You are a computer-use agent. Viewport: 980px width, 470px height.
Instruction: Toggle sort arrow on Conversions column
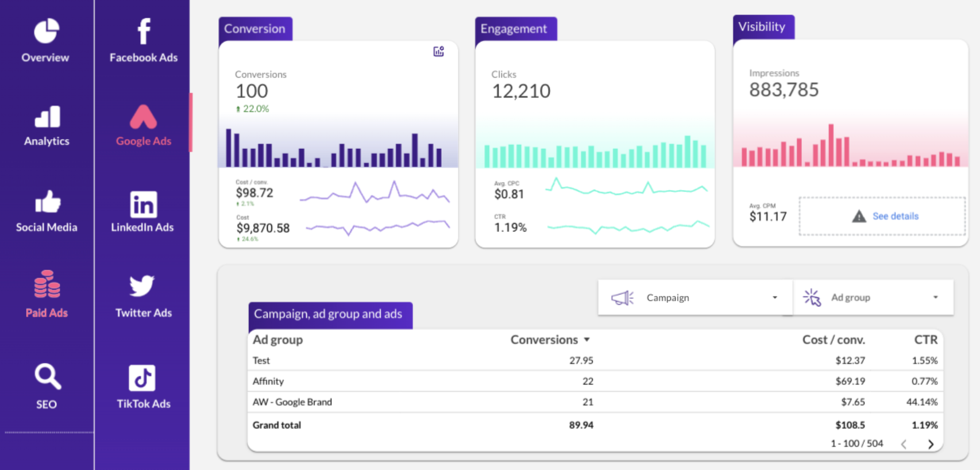tap(587, 340)
